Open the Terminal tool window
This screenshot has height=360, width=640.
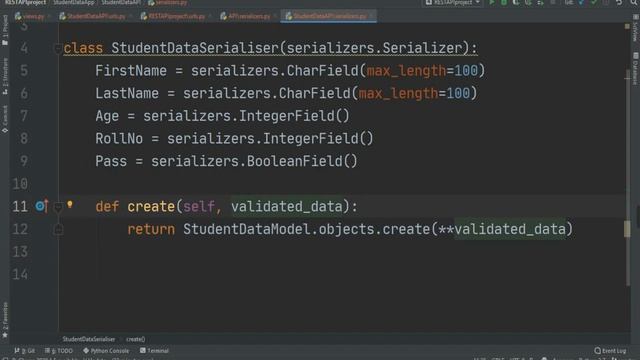(154, 351)
